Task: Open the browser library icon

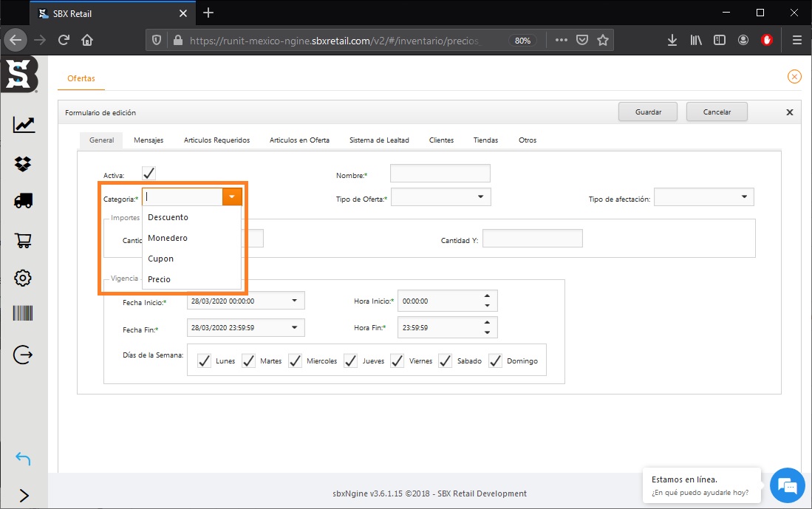Action: [696, 40]
